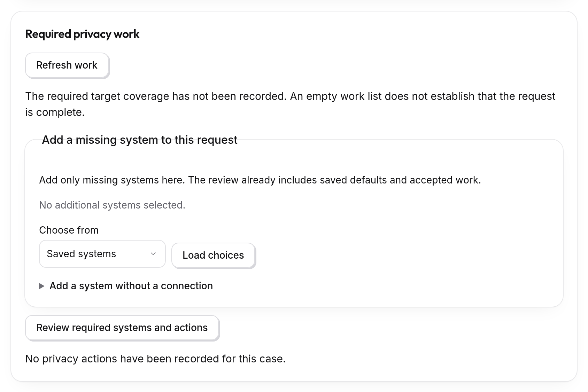Expand Add a system without a connection
Viewport: 588px width, 392px height.
coord(126,286)
